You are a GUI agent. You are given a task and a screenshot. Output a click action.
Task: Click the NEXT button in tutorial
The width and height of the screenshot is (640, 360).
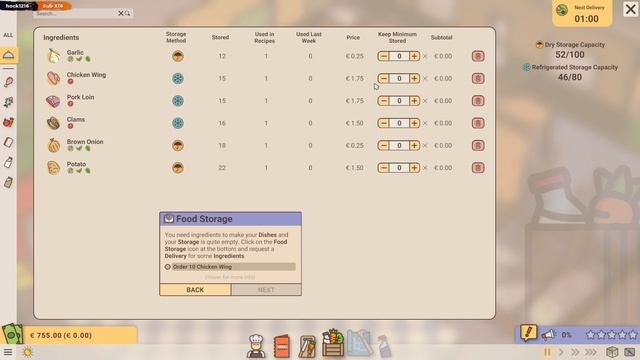tap(266, 290)
